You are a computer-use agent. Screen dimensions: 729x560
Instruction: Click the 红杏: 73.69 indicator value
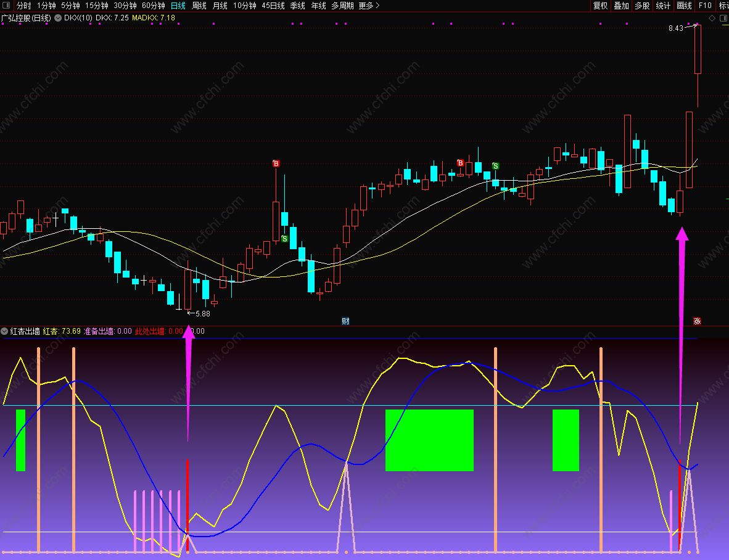pos(62,331)
